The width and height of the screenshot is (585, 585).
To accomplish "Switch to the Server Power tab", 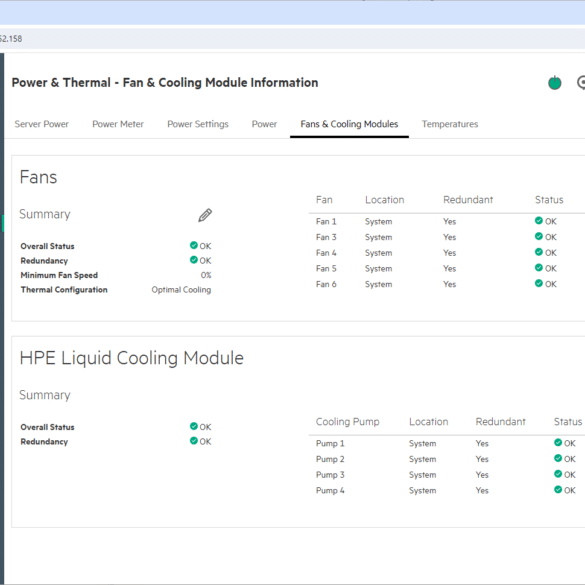I will click(x=41, y=124).
